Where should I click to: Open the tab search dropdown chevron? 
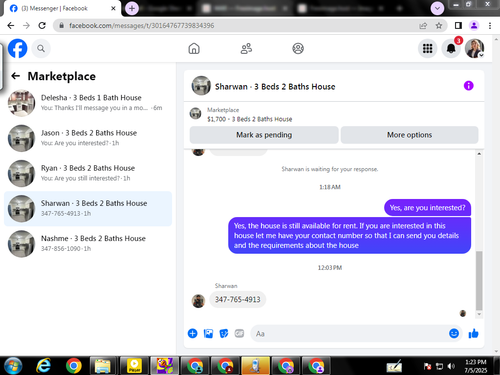click(437, 8)
